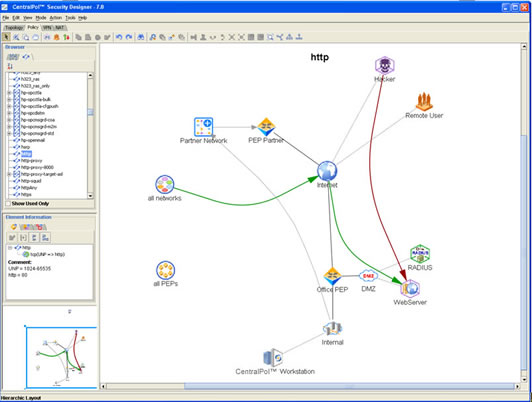
Task: Select the DMZ cloud node
Action: (x=368, y=276)
